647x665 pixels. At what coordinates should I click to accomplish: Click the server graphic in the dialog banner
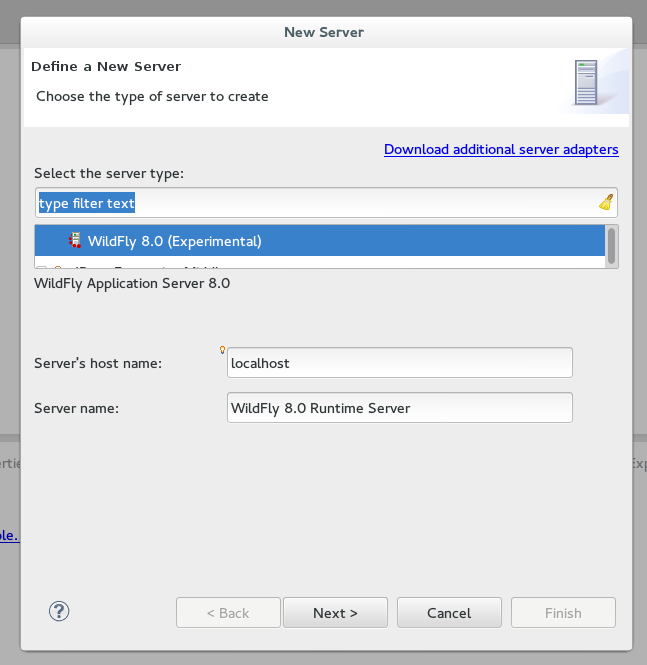[586, 82]
